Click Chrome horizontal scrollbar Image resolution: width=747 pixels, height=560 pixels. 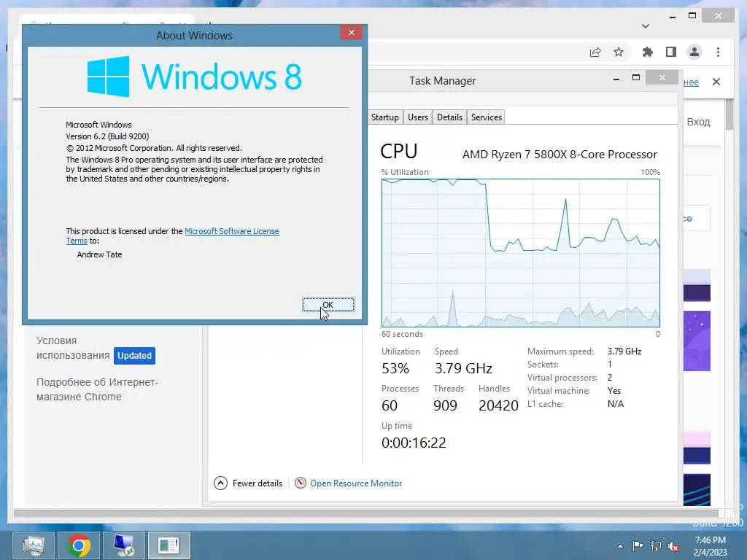coord(366,513)
